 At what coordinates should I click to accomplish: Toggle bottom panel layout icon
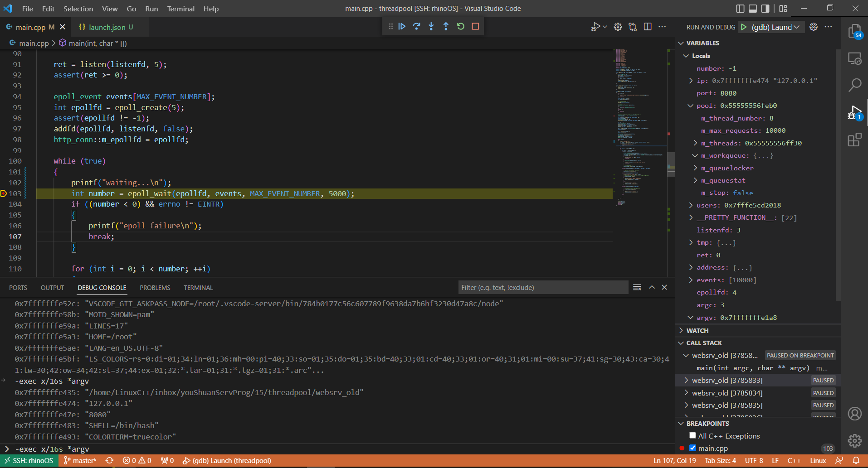753,9
